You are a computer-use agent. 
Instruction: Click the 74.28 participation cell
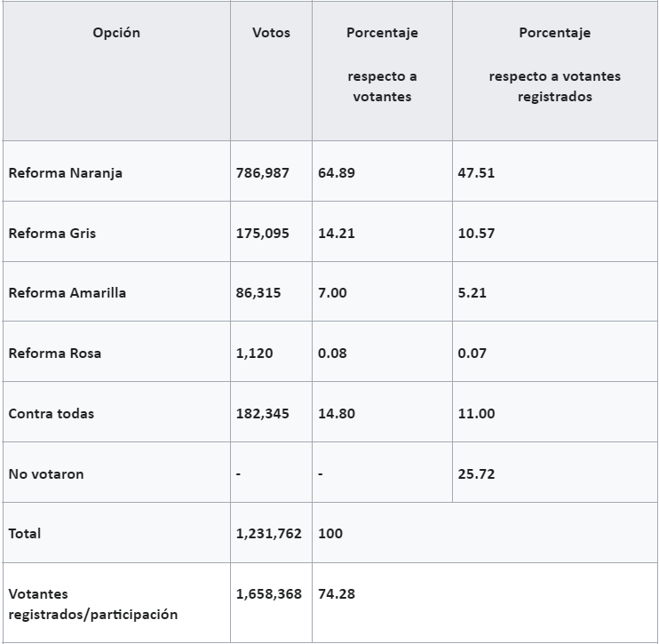click(x=337, y=593)
